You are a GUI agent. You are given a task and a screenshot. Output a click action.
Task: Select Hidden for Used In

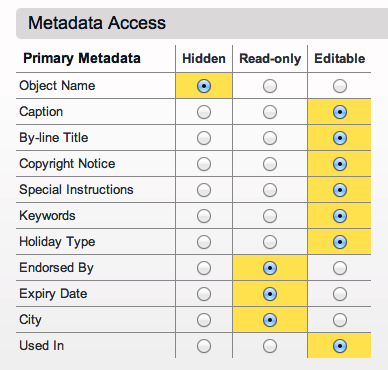tap(204, 346)
